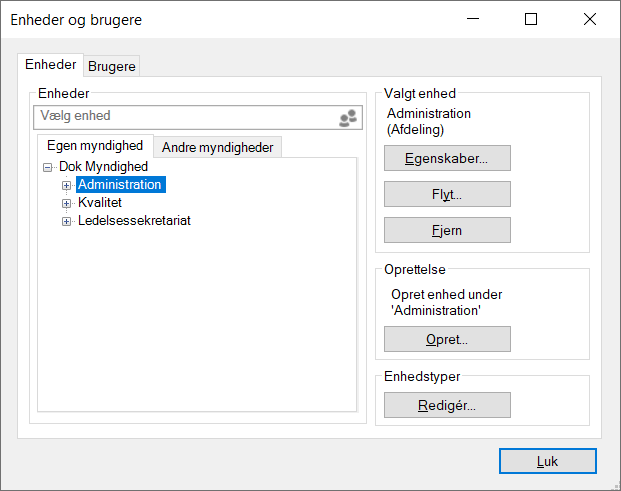This screenshot has height=491, width=621.
Task: Expand the Administration tree node
Action: pos(67,185)
